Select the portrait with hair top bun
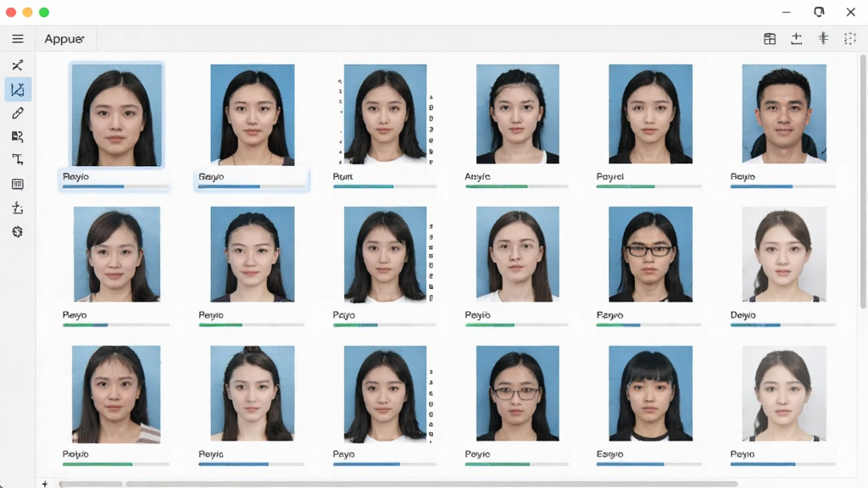The height and width of the screenshot is (488, 868). pos(253,393)
